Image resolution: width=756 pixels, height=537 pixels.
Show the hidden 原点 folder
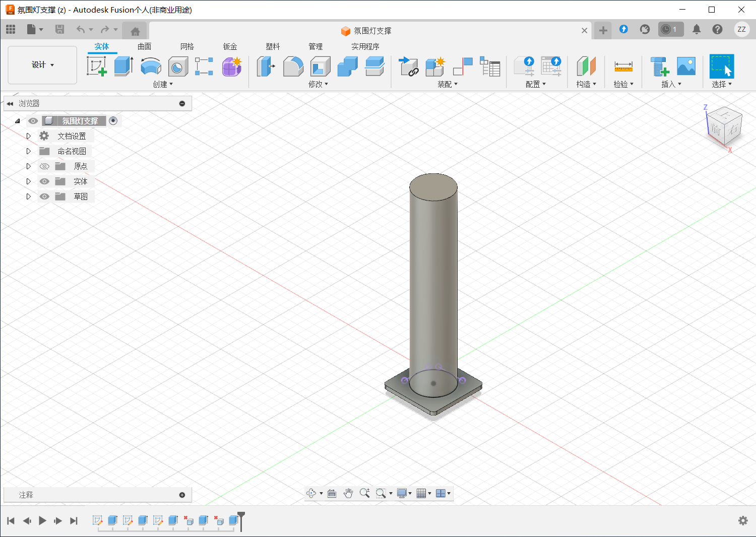(44, 166)
